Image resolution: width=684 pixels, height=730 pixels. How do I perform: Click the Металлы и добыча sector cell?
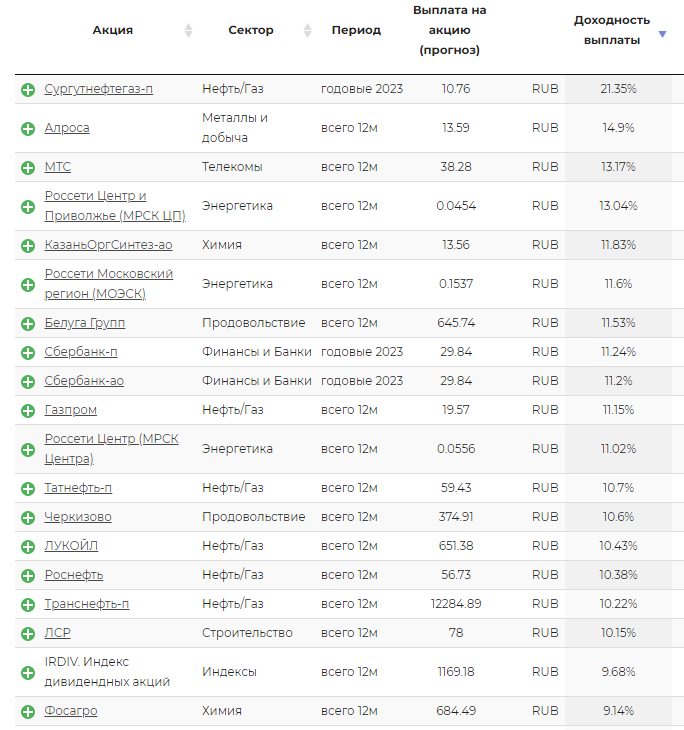coord(235,128)
